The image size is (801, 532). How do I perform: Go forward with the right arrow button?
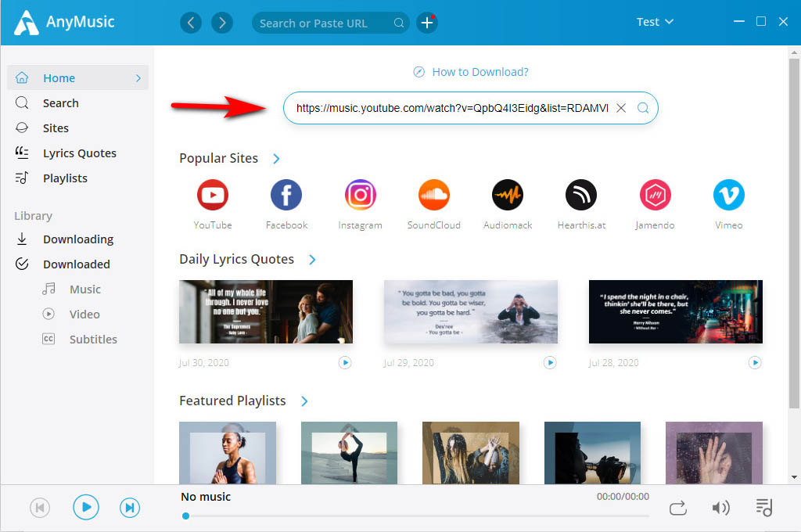[x=221, y=23]
